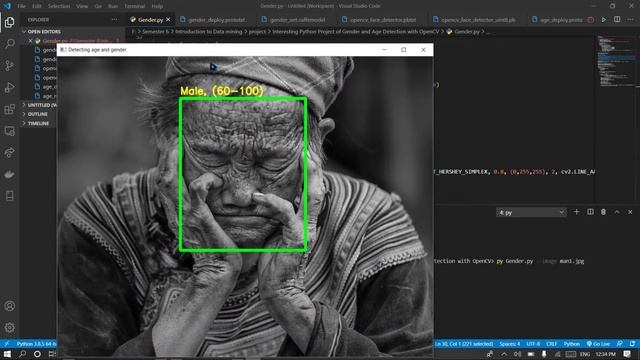Maximize the terminal panel with the chevron-up icon

[617, 212]
